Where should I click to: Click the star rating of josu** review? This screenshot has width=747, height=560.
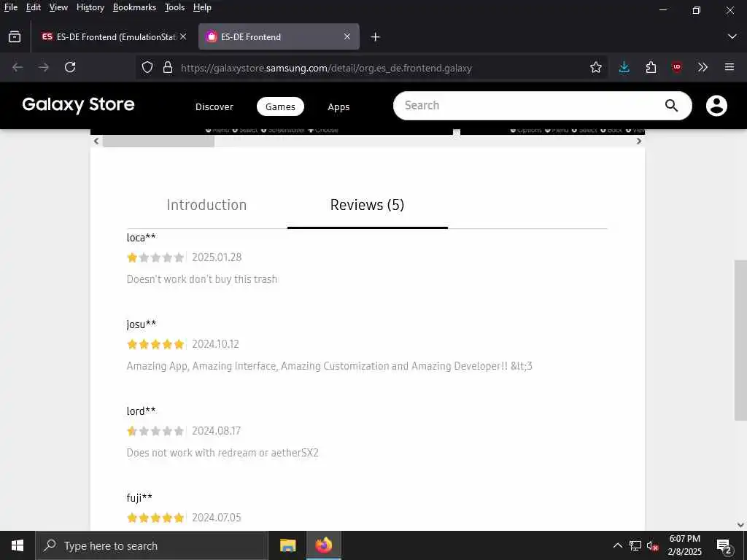point(155,344)
